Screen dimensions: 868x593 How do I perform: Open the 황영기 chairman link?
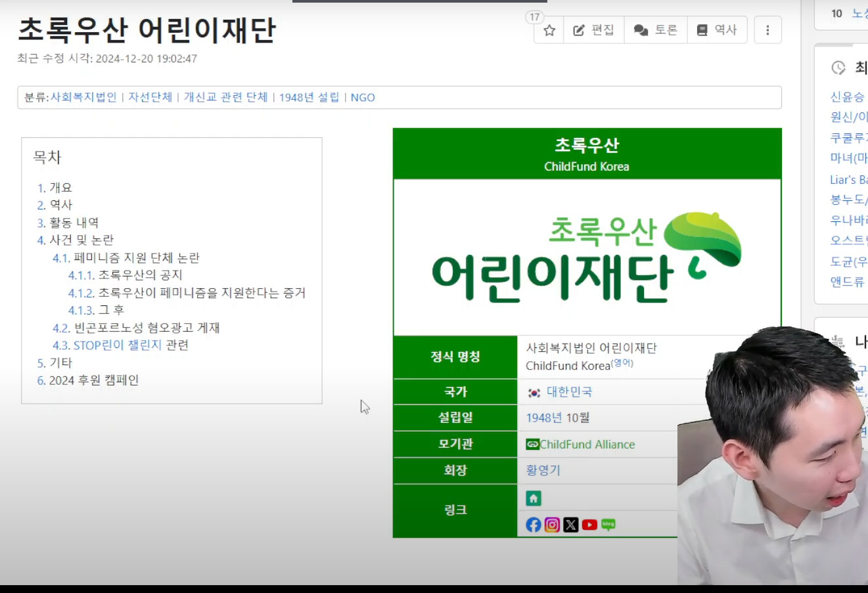point(543,470)
